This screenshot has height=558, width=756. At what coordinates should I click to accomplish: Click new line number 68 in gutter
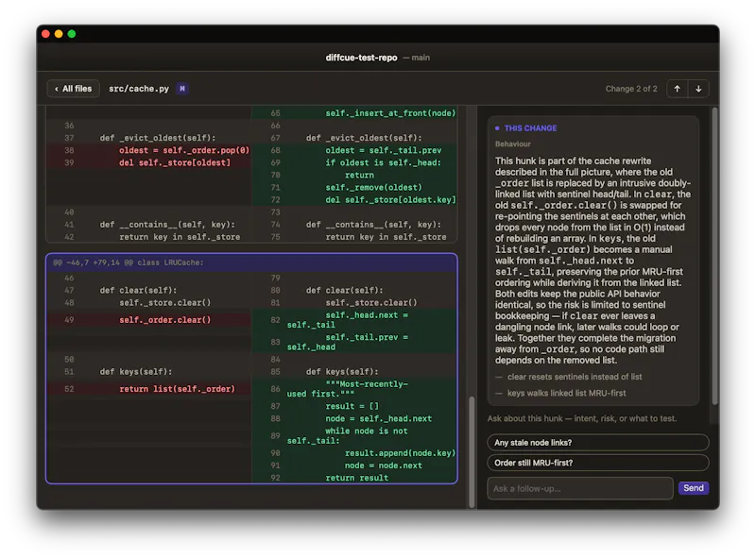[x=275, y=150]
